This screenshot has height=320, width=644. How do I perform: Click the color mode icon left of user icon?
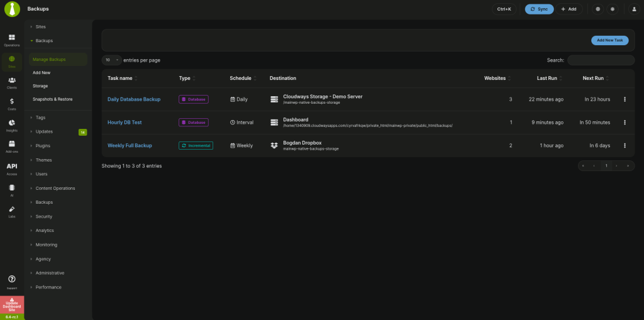click(x=613, y=9)
